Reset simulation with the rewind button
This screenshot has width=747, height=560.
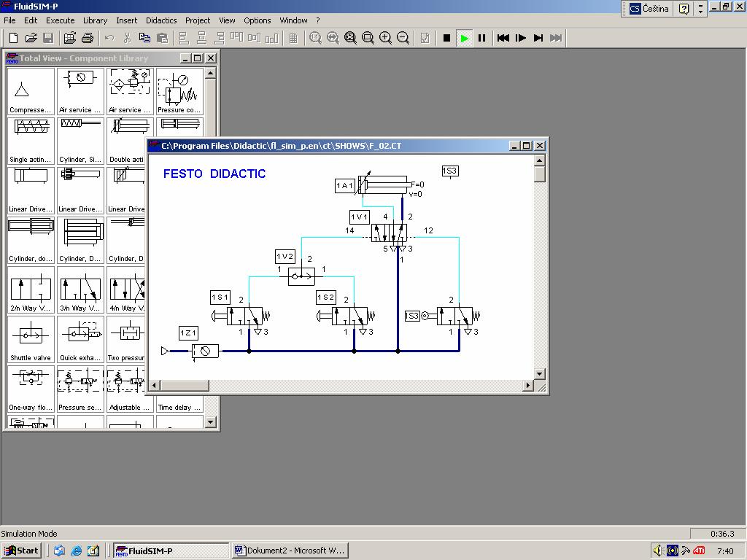pos(503,38)
